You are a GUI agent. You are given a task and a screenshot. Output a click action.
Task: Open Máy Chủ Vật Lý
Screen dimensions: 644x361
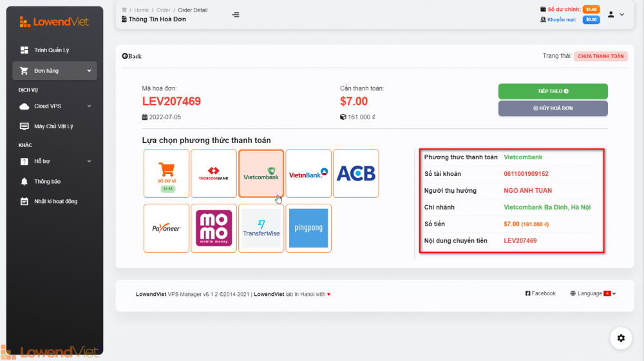[55, 126]
